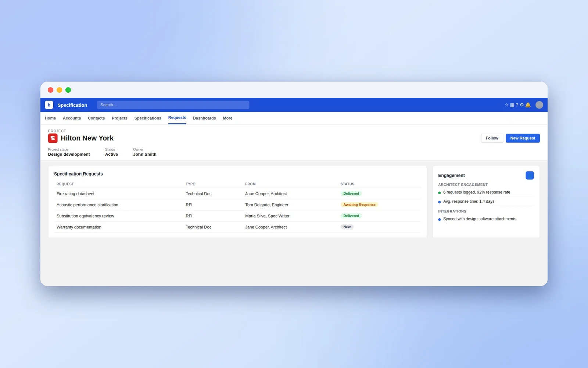The width and height of the screenshot is (588, 368).
Task: Select 'Maria Silva, Spec Writer' cell
Action: click(267, 216)
